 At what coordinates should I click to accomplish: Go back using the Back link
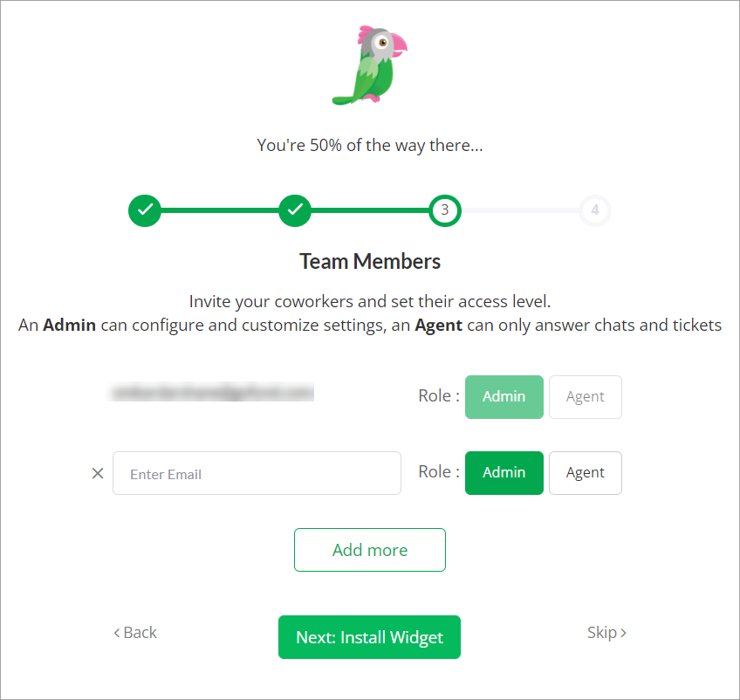click(x=135, y=633)
